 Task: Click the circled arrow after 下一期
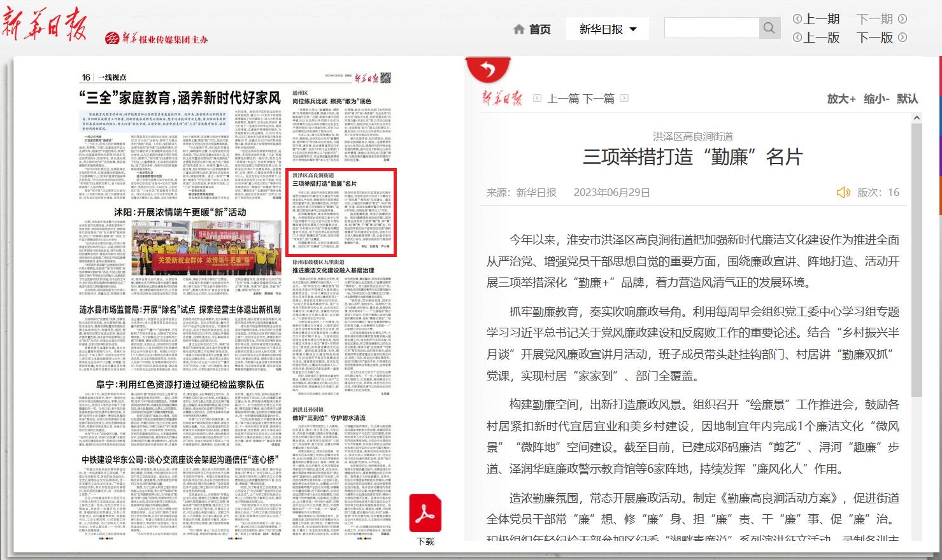tap(902, 19)
